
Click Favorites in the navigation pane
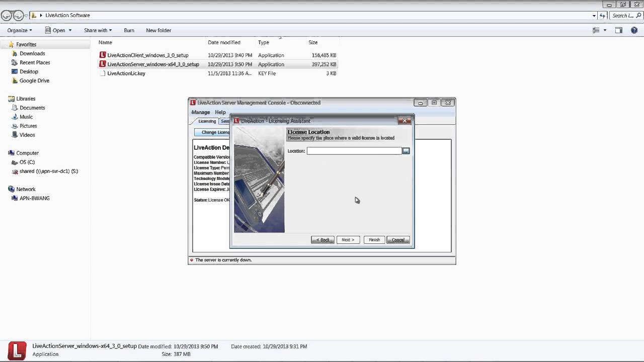click(x=26, y=44)
